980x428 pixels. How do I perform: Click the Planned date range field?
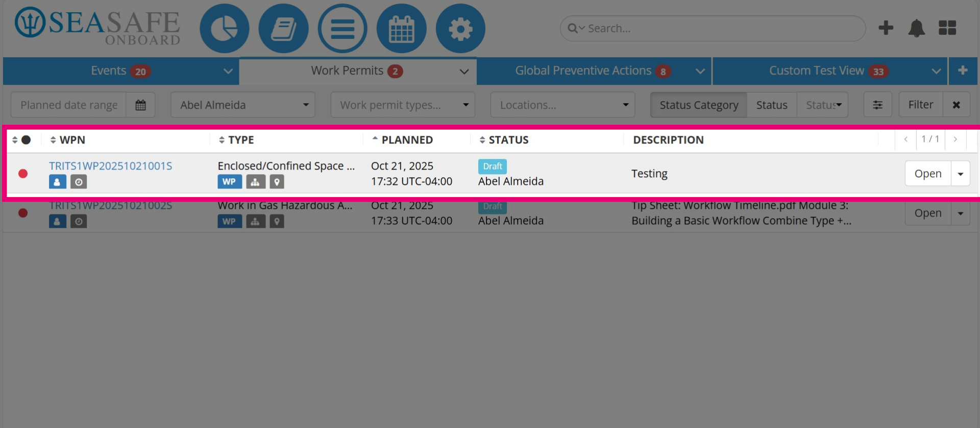pyautogui.click(x=69, y=105)
